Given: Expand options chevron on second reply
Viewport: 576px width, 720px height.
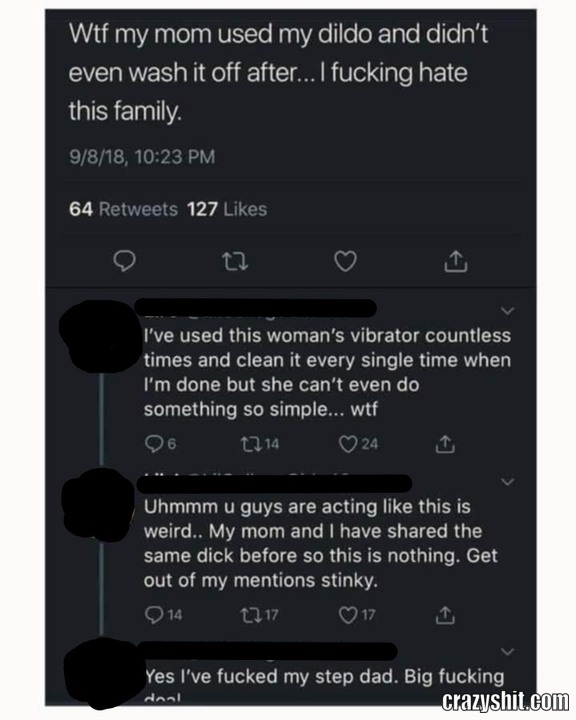Looking at the screenshot, I should tap(507, 482).
